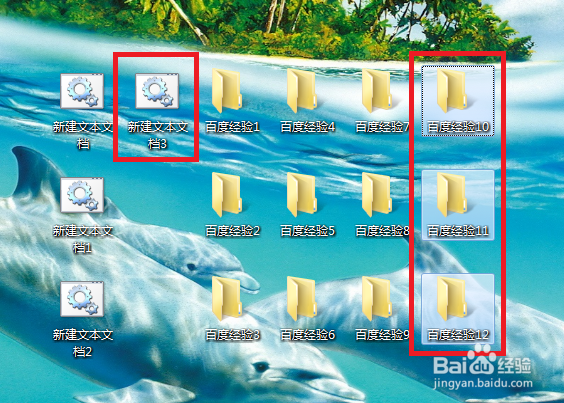Select the 百度经验1 folder icon
This screenshot has width=564, height=403.
pos(227,91)
